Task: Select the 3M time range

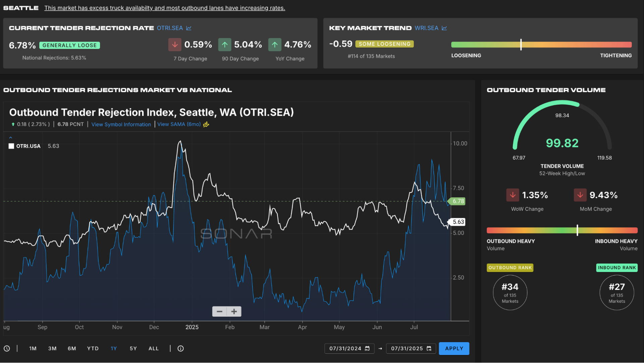Action: pos(52,349)
